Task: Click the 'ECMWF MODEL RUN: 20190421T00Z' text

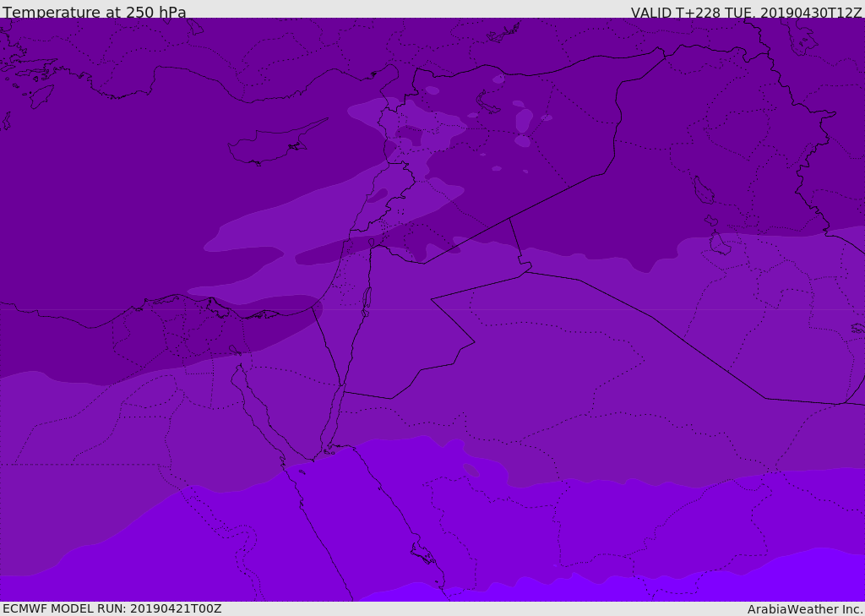Action: coord(112,608)
